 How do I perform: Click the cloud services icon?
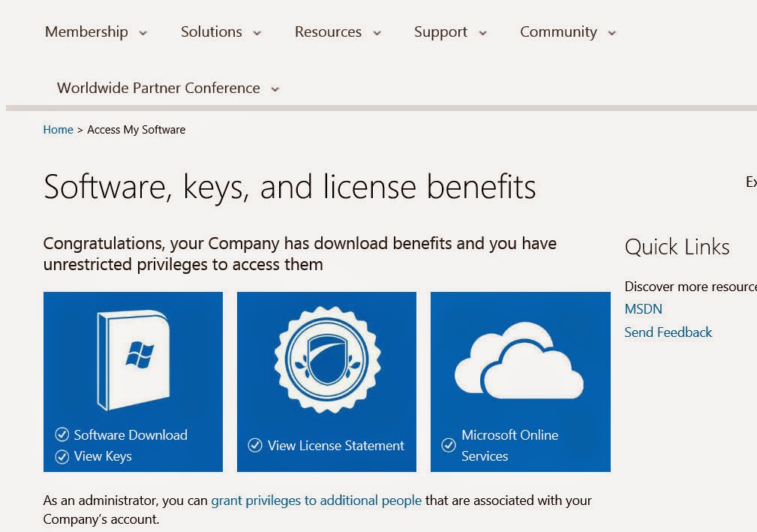(x=519, y=360)
